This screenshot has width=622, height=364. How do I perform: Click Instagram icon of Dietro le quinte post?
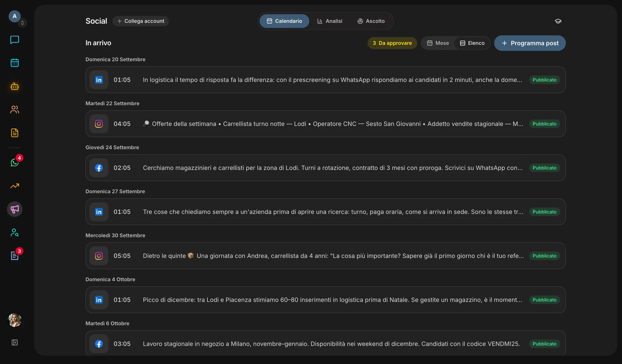coord(99,256)
